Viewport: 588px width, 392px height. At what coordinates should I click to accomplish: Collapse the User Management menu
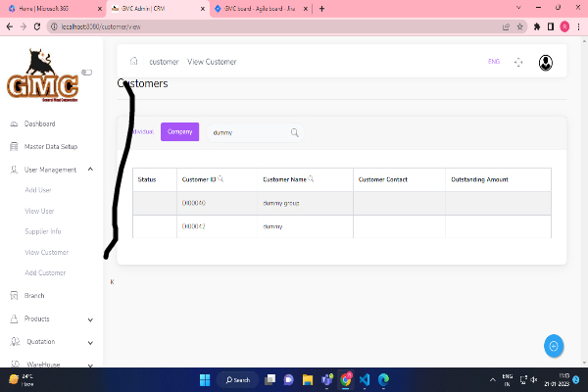coord(90,170)
